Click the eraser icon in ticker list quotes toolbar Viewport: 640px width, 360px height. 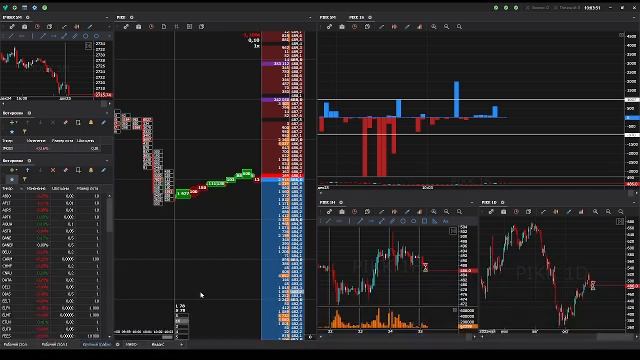click(65, 170)
